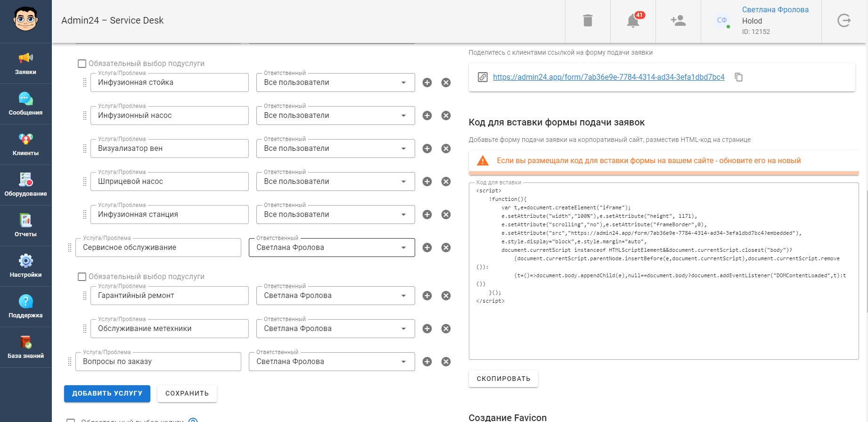
Task: Add subservice next to Инфузионная стойка
Action: click(x=427, y=83)
